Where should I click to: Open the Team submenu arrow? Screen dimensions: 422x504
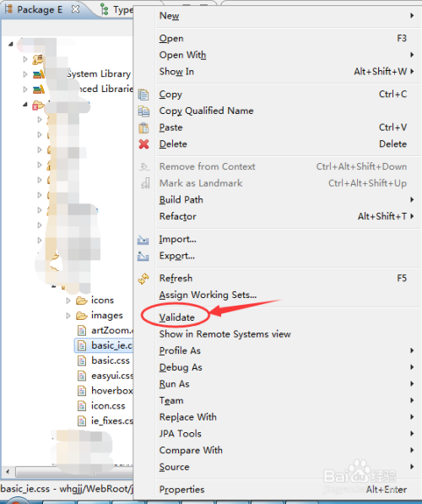pos(412,400)
